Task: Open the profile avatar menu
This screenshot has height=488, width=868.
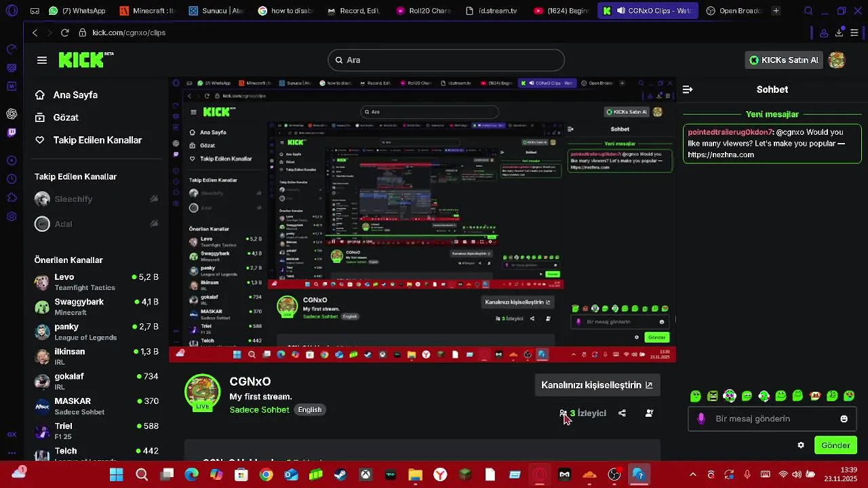Action: (x=837, y=60)
